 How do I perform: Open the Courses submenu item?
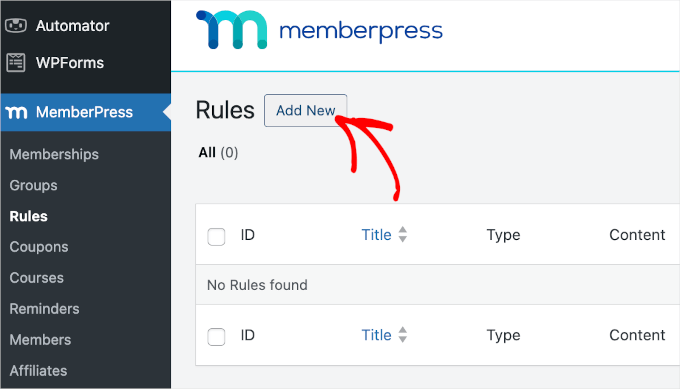click(37, 278)
